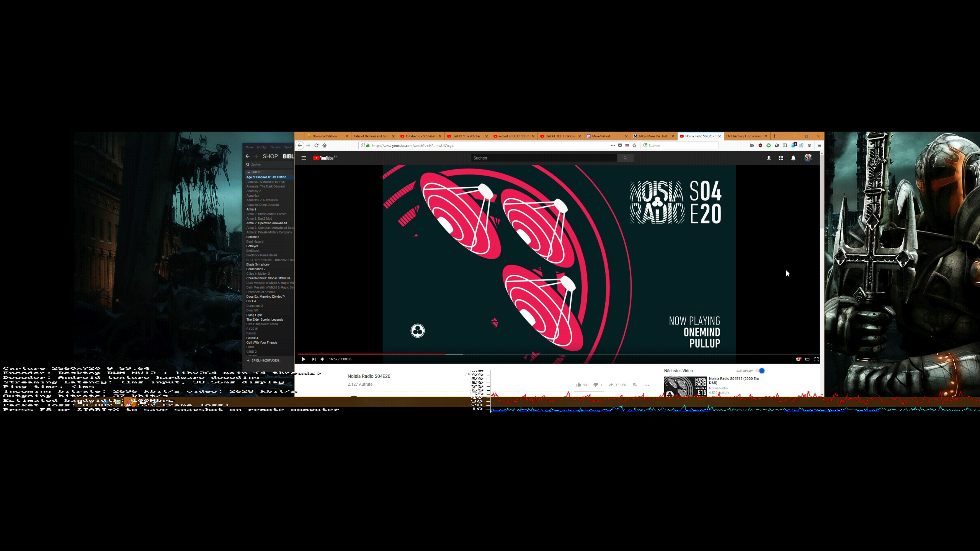Screen dimensions: 980x551
Task: Toggle the Autoplay switch off
Action: point(761,370)
